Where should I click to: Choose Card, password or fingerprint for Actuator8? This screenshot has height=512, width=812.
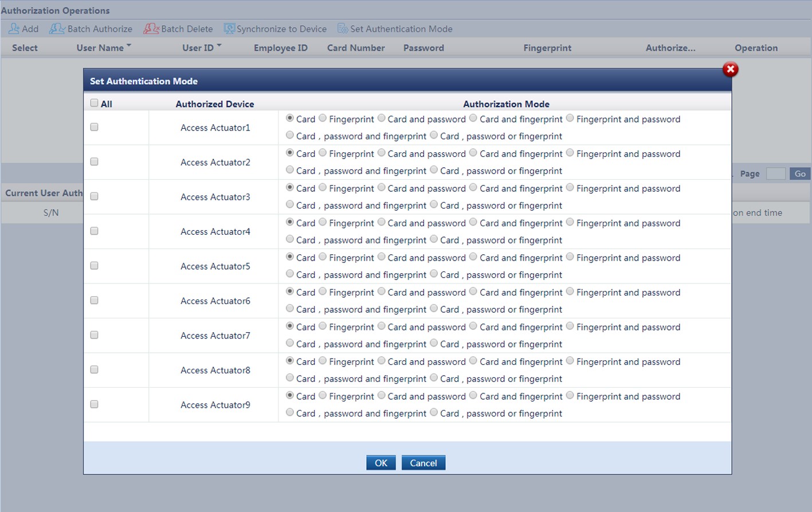434,377
